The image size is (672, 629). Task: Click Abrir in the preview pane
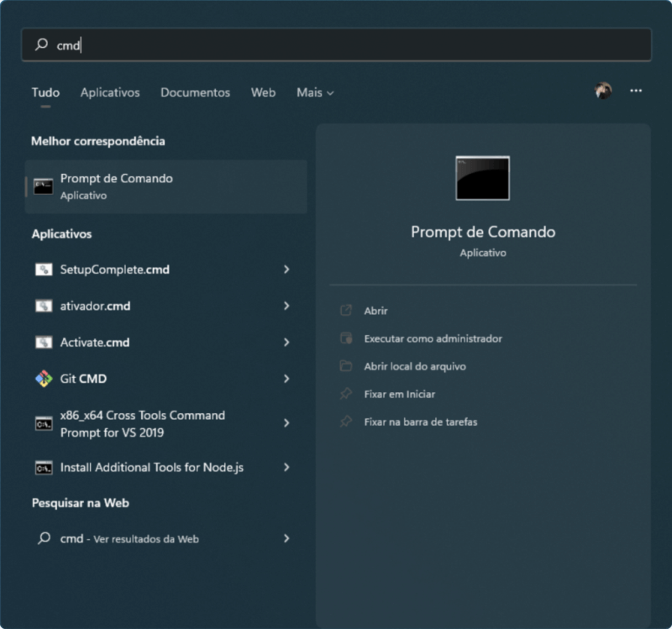(375, 311)
